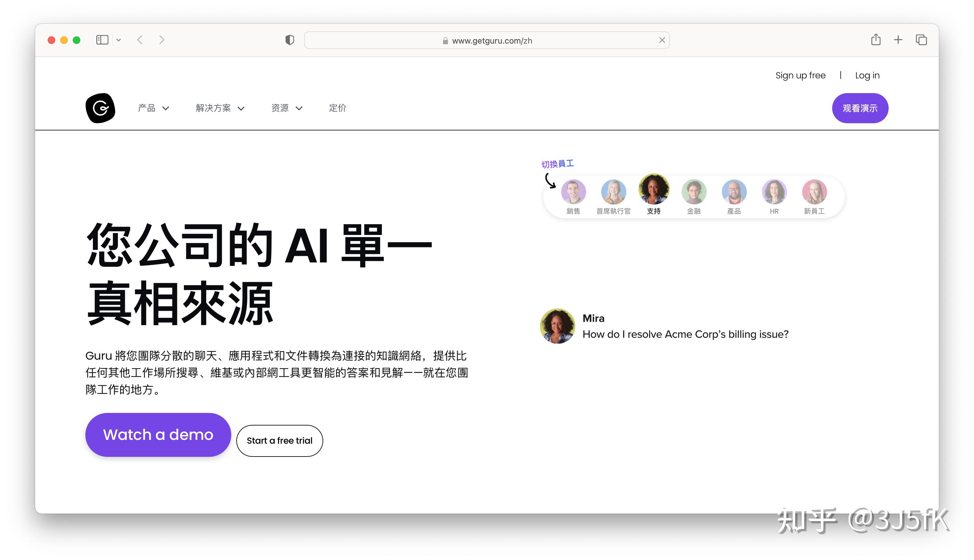The width and height of the screenshot is (974, 560).
Task: Click the URL address bar
Action: [487, 40]
